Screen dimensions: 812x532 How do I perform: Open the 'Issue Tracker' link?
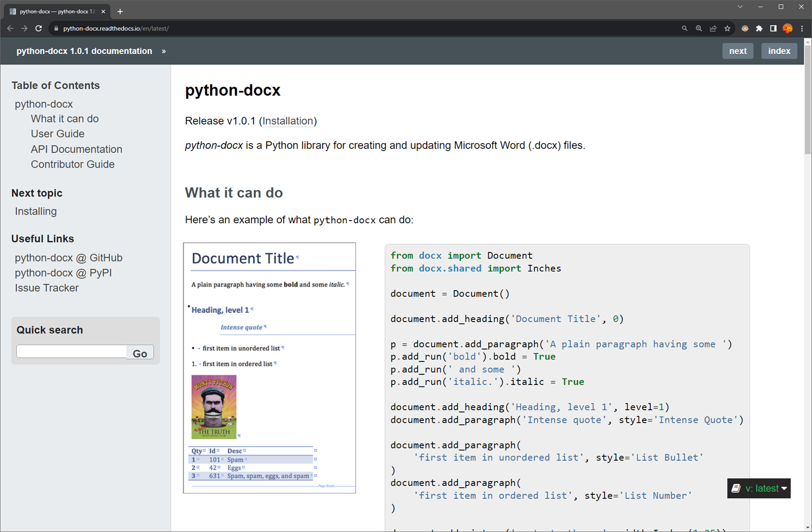(x=47, y=288)
